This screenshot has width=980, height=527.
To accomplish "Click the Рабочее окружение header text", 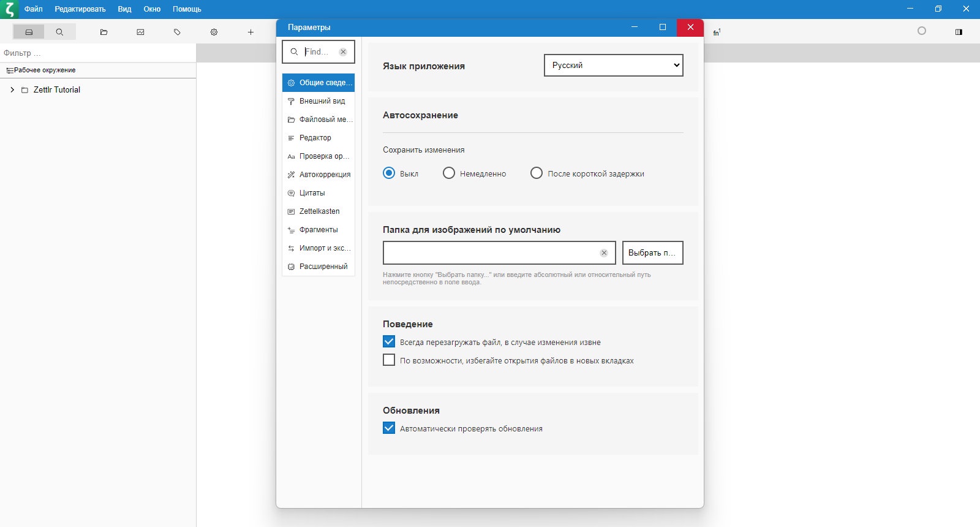I will (45, 70).
